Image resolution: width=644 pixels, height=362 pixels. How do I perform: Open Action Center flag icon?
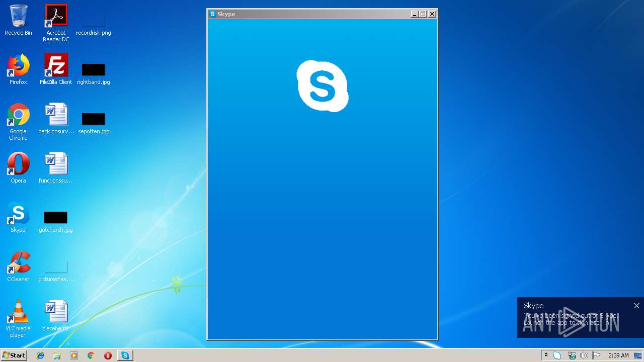[x=596, y=355]
